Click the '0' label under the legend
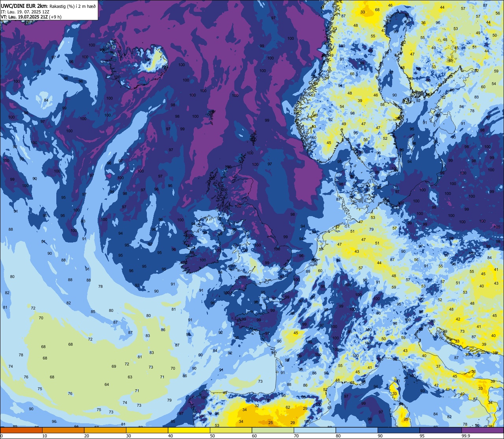 click(2, 436)
